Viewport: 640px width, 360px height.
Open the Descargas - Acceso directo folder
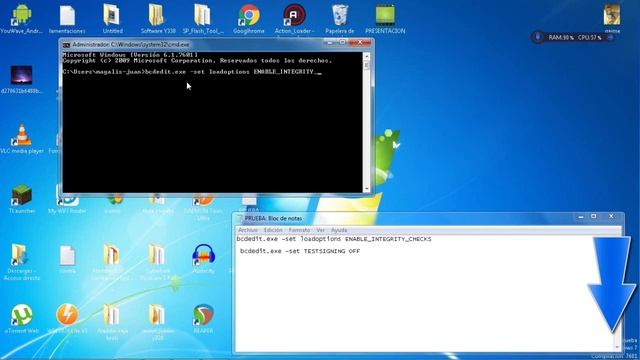19,255
